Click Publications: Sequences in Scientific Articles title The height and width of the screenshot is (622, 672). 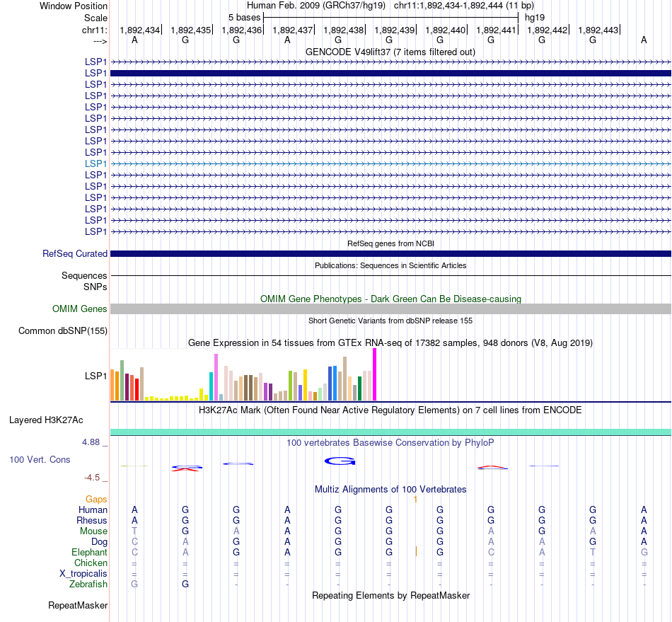(x=390, y=265)
